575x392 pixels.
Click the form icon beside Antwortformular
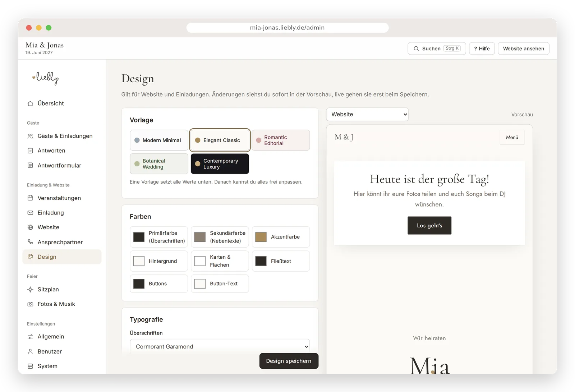[x=30, y=165]
